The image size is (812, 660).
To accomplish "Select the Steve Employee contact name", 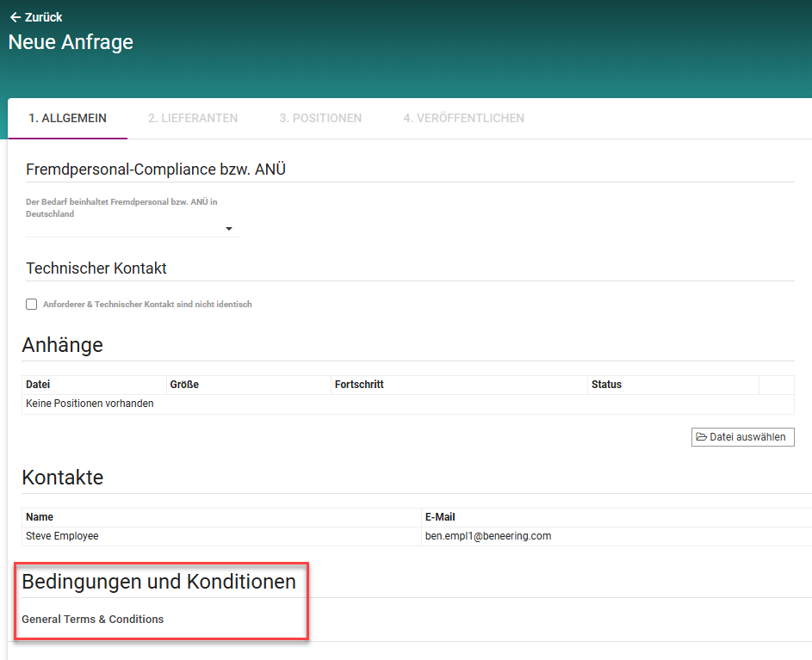I will [x=62, y=536].
